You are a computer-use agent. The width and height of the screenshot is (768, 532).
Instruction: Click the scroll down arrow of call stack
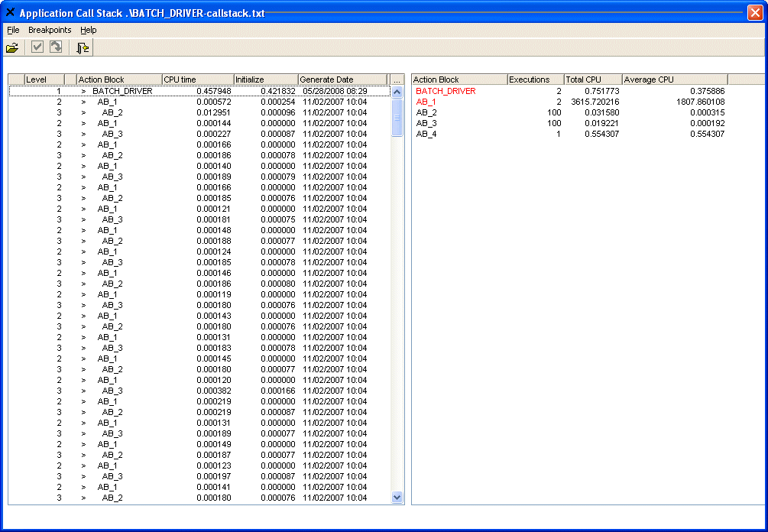397,497
